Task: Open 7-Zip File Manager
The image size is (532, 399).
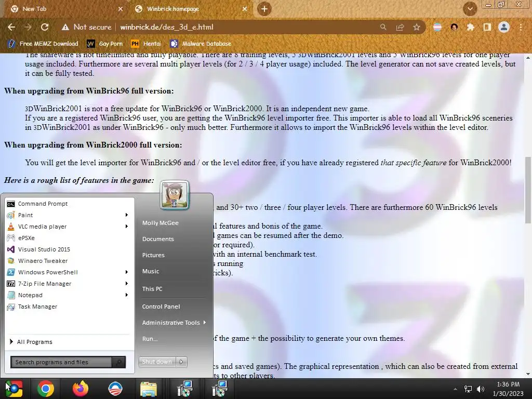Action: point(70,284)
